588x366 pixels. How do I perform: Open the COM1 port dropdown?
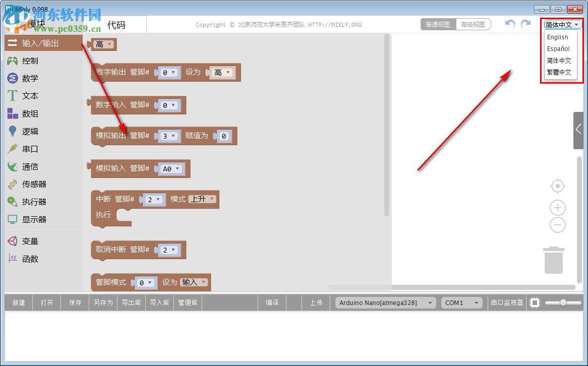coord(461,302)
